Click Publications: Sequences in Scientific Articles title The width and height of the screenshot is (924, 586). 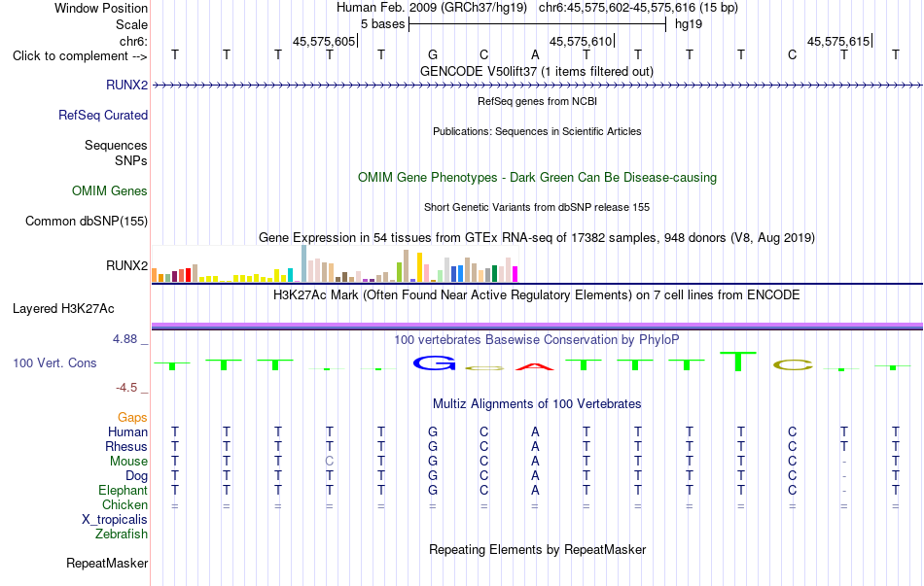tap(537, 131)
